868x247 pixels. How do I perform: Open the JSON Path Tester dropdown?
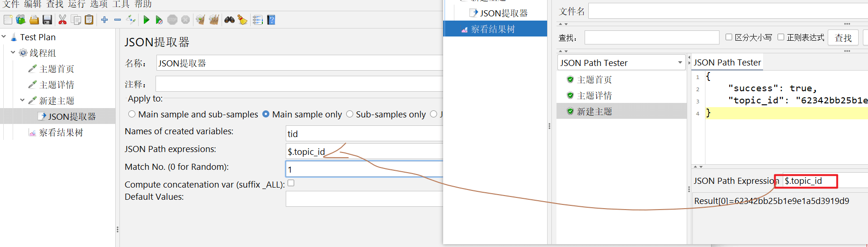[621, 63]
